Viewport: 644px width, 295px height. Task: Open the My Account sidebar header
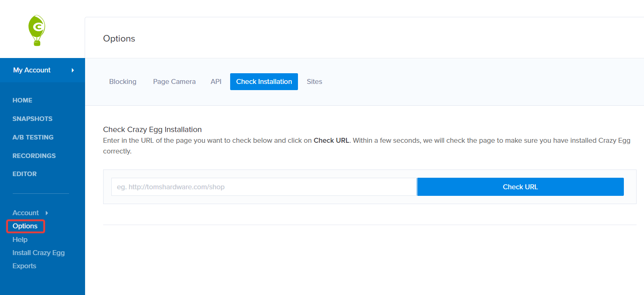pyautogui.click(x=42, y=70)
